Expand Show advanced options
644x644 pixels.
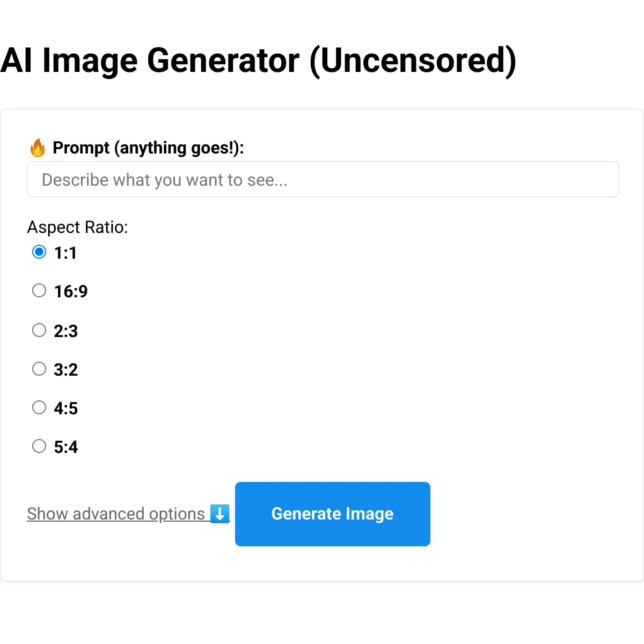[x=128, y=514]
